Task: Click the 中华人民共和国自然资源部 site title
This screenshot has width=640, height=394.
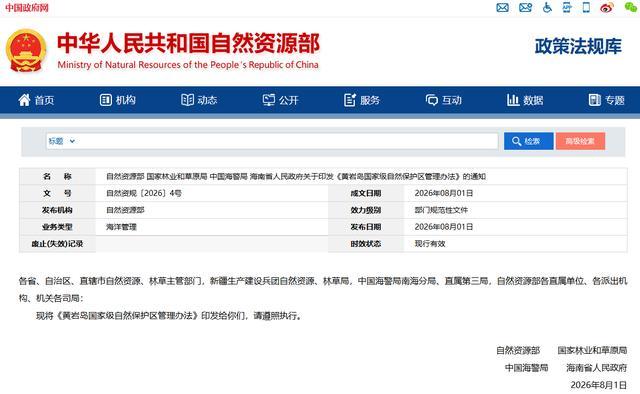Action: coord(188,43)
